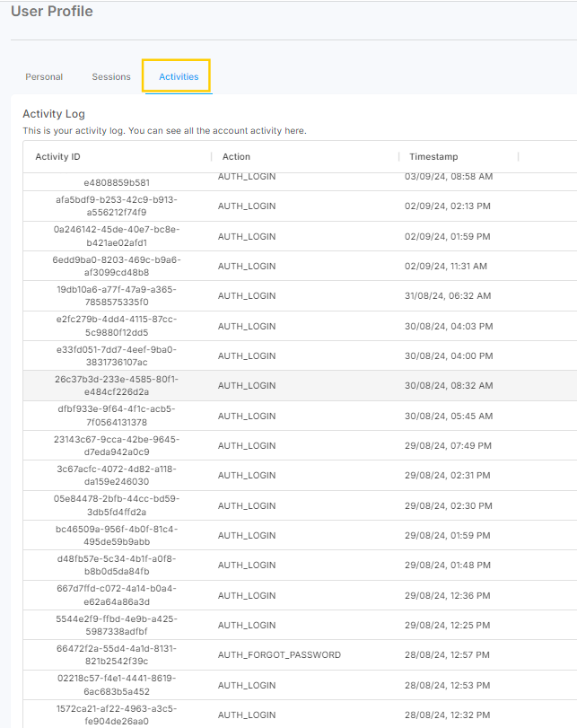Click activity ID starting with afa5bdf9
Viewport: 577px width, 728px height.
point(117,206)
